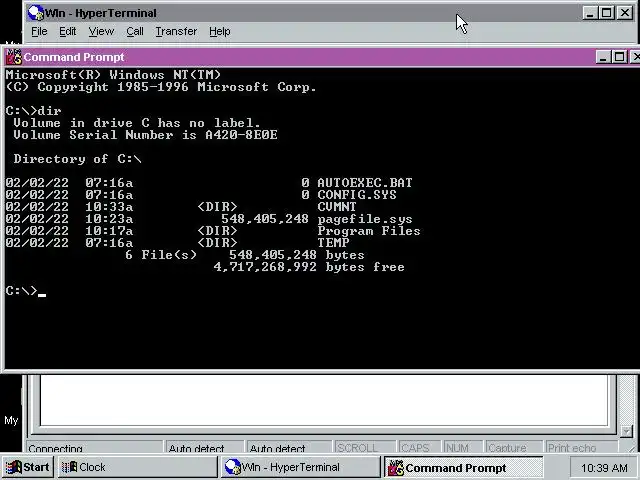Click the Directory of C:\ line
The image size is (640, 480).
78,159
